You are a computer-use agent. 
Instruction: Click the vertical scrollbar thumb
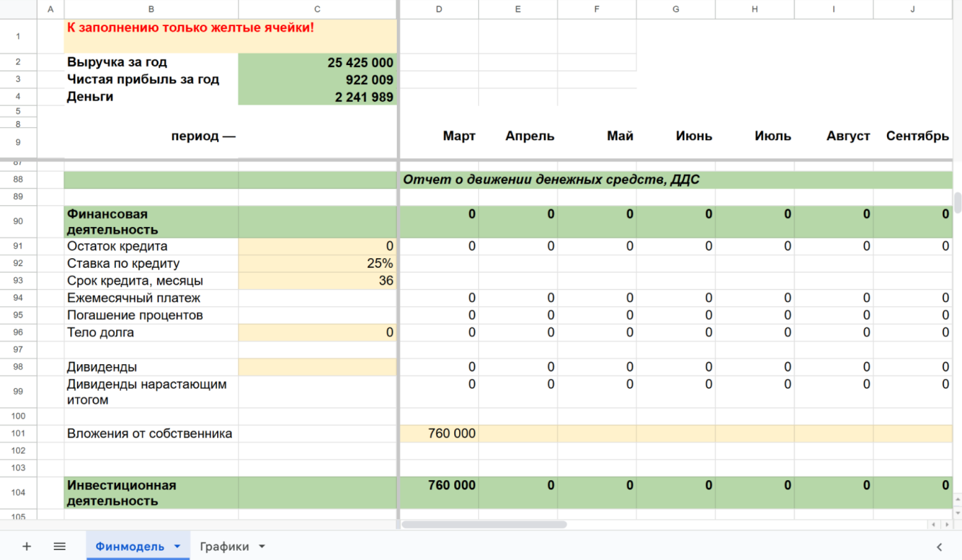coord(958,202)
